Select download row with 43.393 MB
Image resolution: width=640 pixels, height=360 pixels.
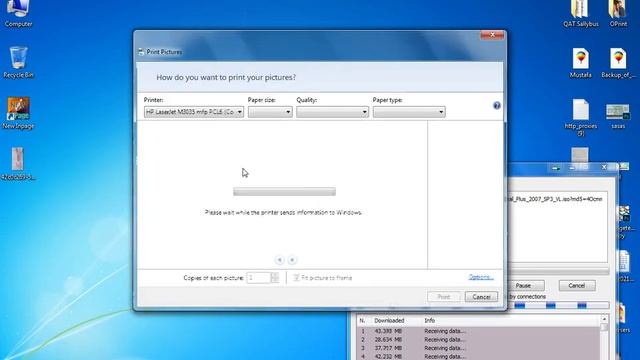click(479, 331)
